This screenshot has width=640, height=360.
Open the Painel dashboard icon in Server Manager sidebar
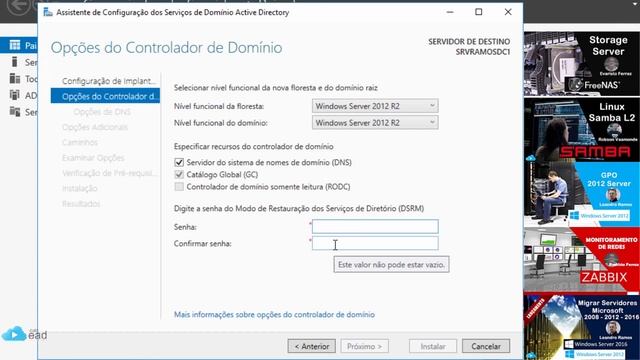tap(15, 45)
